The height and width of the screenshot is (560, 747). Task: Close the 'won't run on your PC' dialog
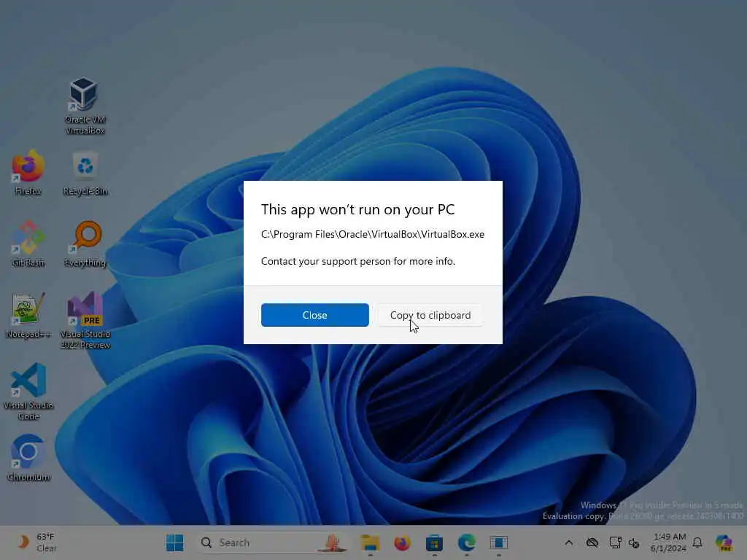click(315, 315)
